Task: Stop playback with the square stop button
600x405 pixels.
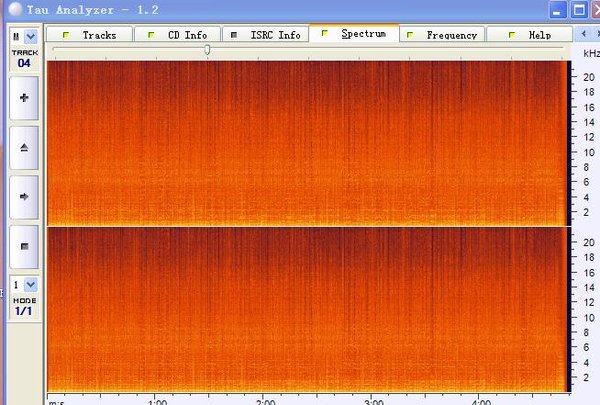Action: point(24,247)
